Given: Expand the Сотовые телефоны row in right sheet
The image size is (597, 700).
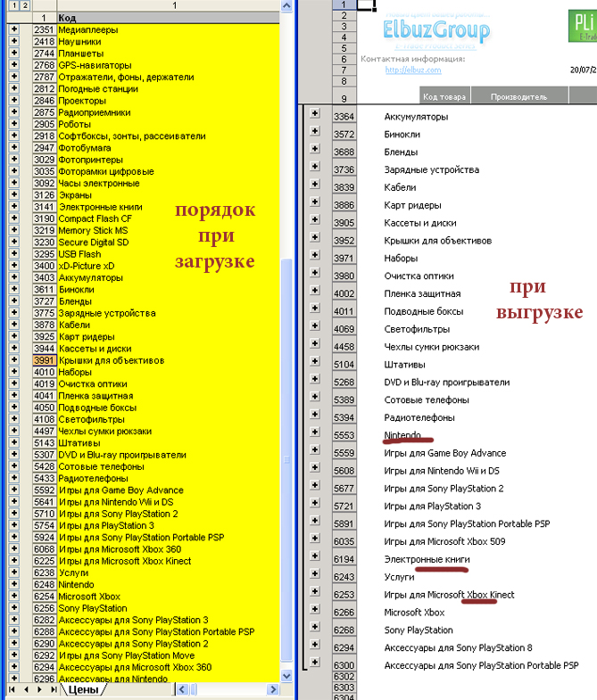Looking at the screenshot, I should [315, 397].
